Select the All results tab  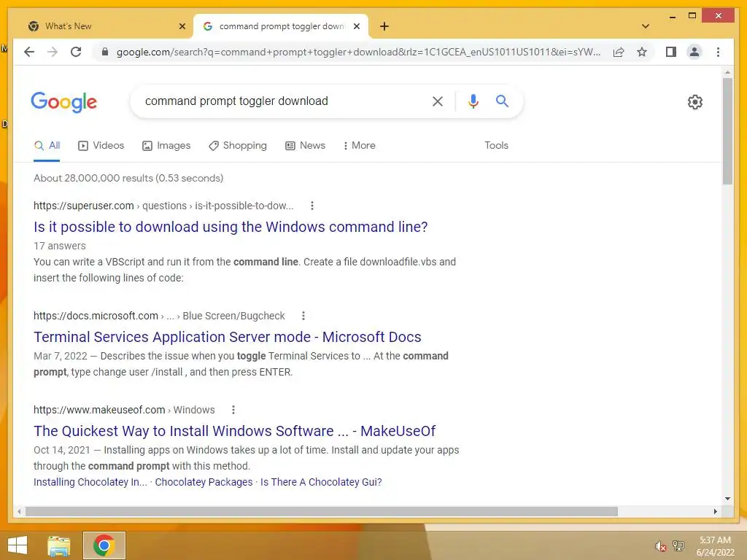click(x=47, y=146)
